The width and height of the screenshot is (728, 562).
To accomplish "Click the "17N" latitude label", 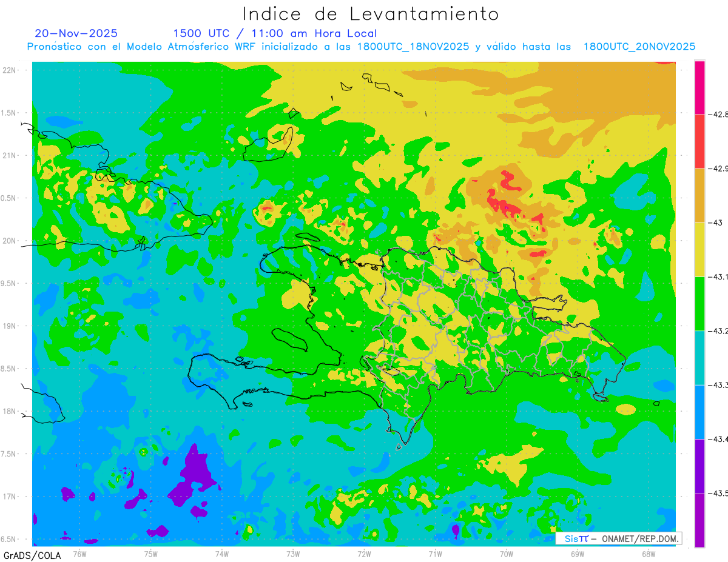I will point(9,497).
